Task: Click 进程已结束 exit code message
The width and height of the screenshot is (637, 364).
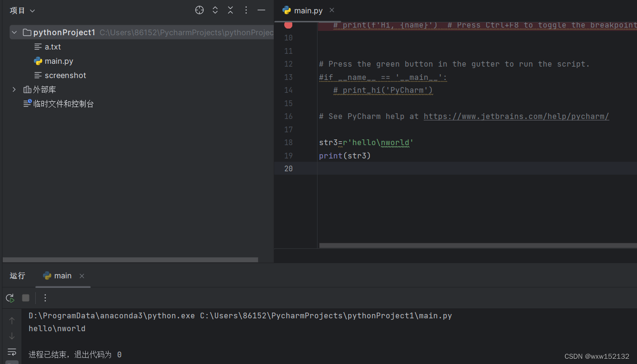Action: coord(75,355)
